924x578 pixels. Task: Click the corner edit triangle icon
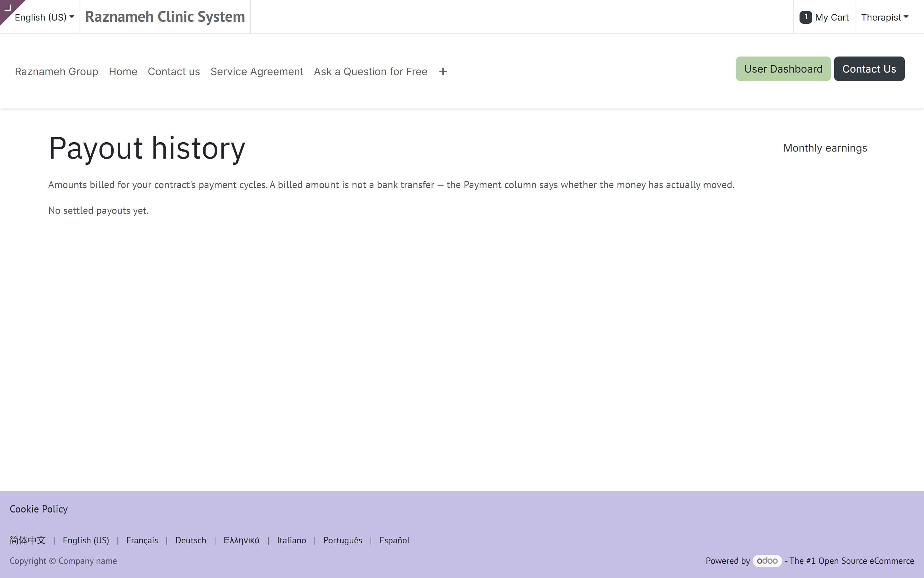pyautogui.click(x=8, y=8)
